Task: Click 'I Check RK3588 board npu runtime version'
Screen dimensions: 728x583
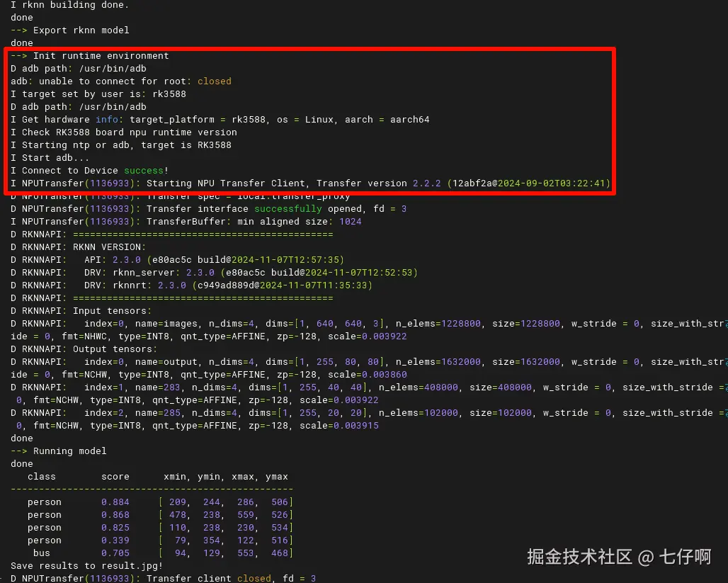Action: pyautogui.click(x=123, y=132)
